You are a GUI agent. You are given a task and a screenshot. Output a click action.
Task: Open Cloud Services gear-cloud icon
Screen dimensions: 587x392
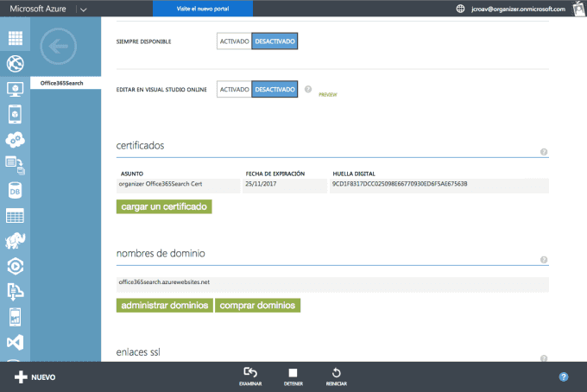click(16, 140)
